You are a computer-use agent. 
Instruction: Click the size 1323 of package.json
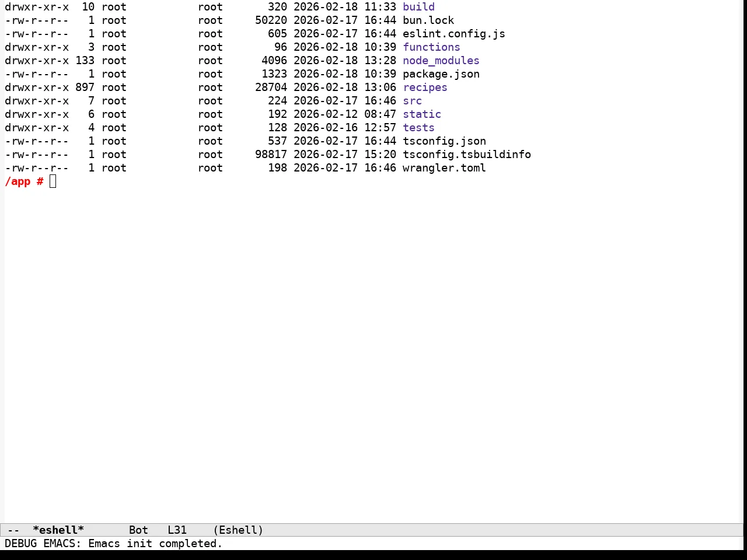(274, 74)
